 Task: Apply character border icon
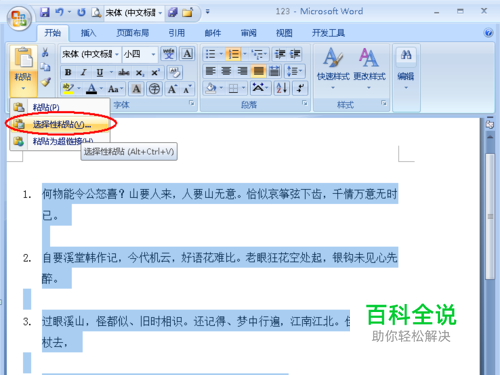(187, 54)
